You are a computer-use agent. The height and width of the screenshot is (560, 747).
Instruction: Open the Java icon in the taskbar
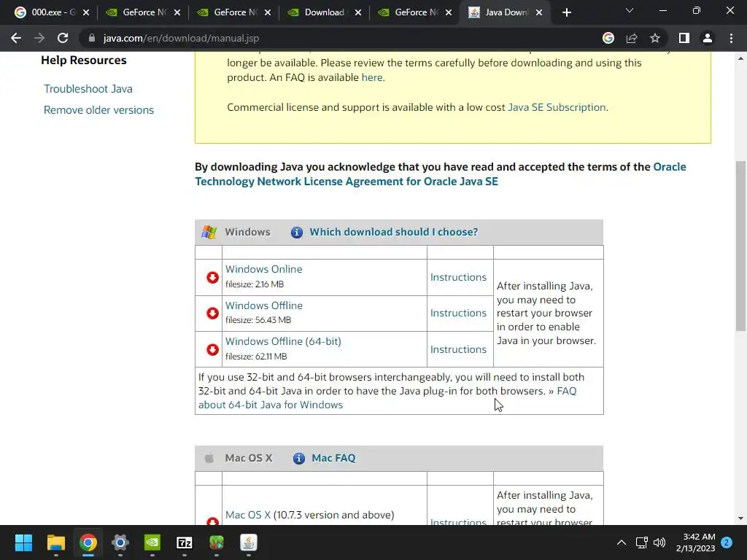(248, 542)
